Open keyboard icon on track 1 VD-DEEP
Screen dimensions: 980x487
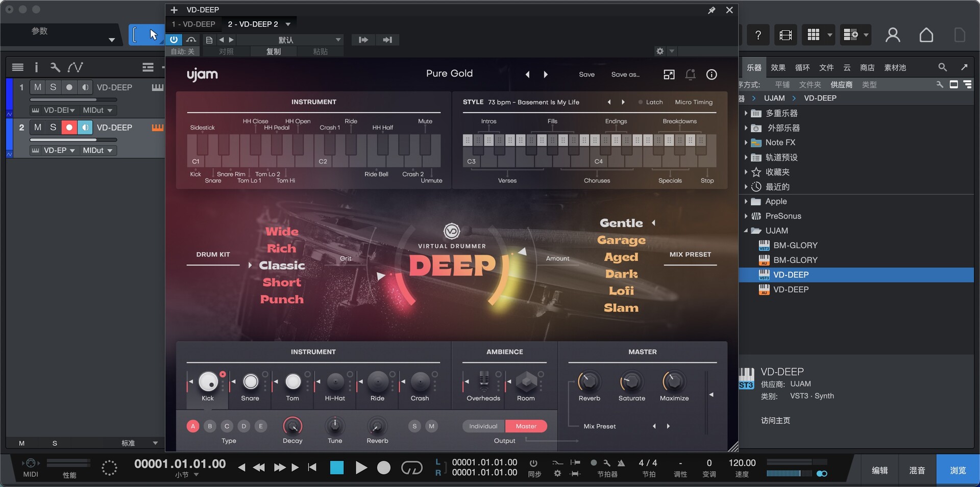157,88
